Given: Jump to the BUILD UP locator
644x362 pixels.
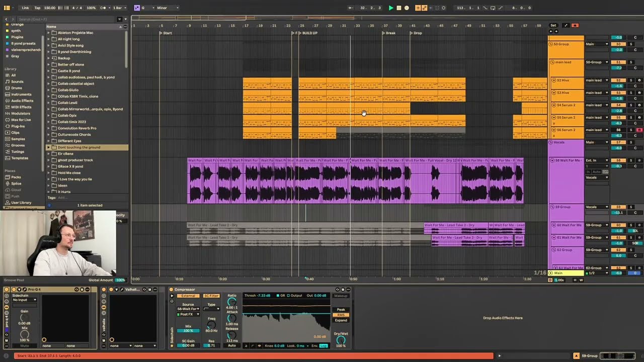Looking at the screenshot, I should [307, 33].
